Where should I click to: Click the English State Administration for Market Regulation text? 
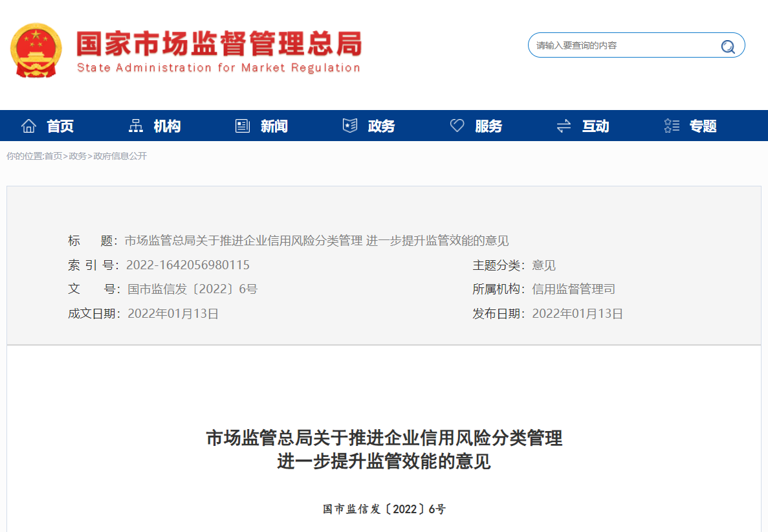219,67
